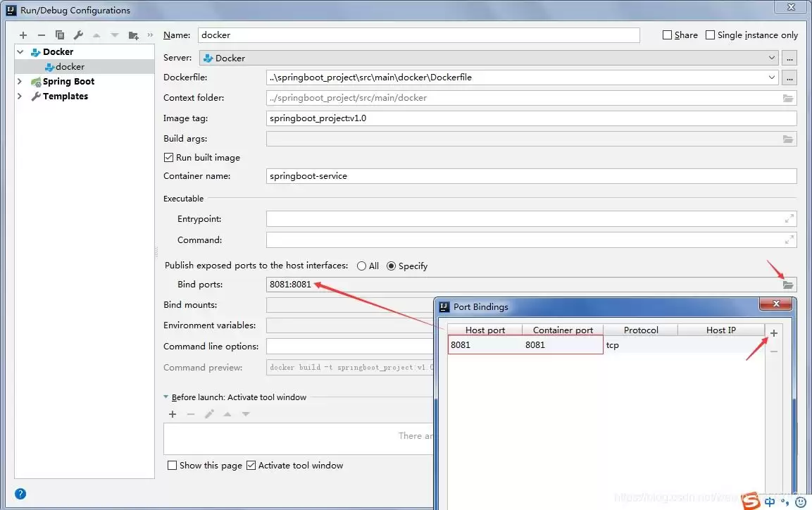Open the Bind ports folder browse icon

coord(789,284)
